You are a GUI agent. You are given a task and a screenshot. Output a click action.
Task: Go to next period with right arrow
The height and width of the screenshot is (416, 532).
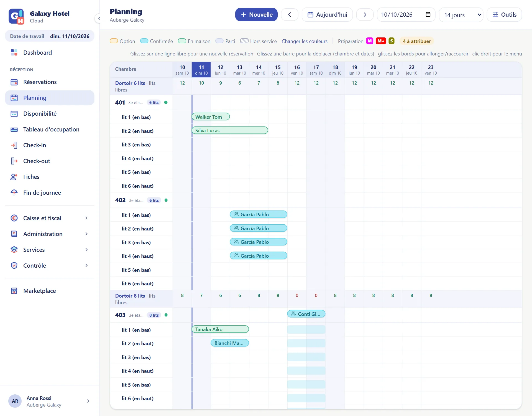365,14
